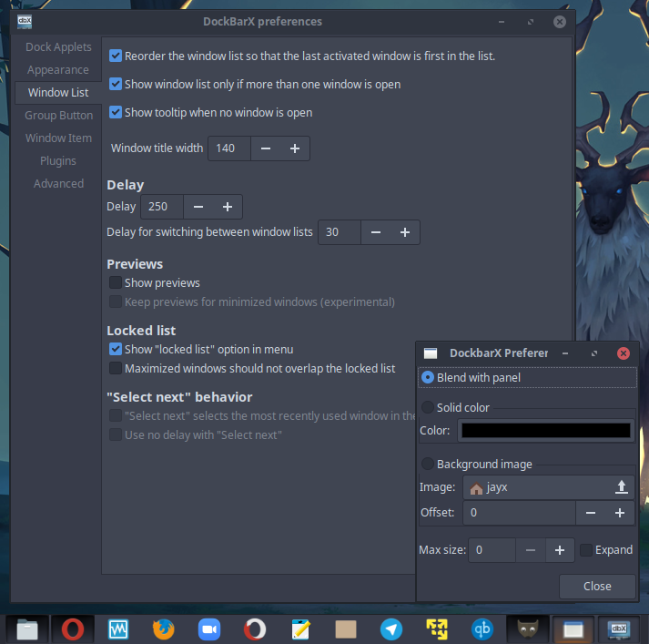Image resolution: width=649 pixels, height=644 pixels.
Task: Open the file manager from the dock
Action: coord(27,629)
